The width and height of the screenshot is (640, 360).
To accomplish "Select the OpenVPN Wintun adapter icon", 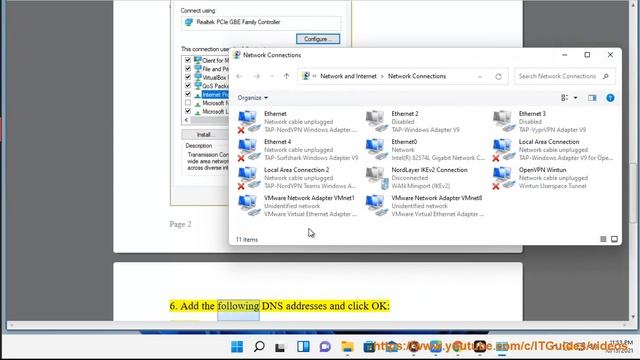I will (x=503, y=178).
